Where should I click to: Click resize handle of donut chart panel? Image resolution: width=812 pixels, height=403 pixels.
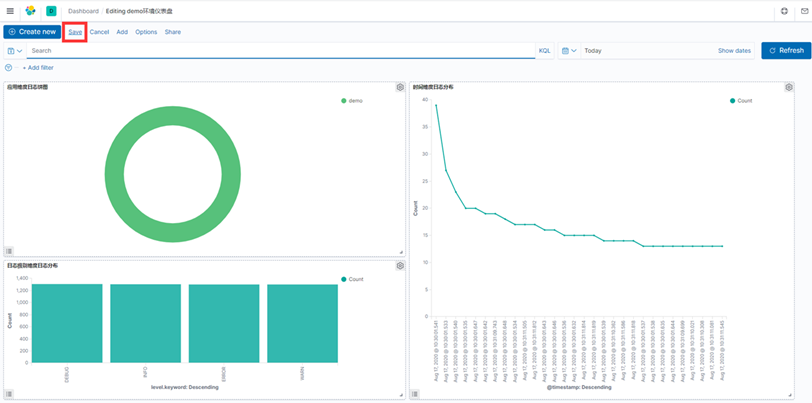point(401,252)
